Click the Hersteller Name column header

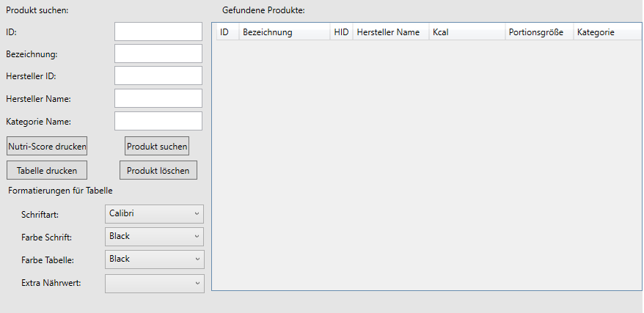pyautogui.click(x=391, y=32)
